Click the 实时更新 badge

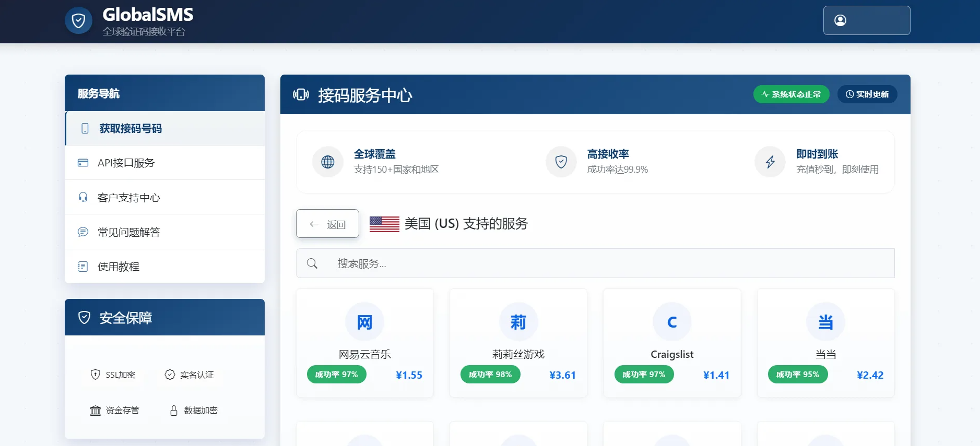(867, 94)
